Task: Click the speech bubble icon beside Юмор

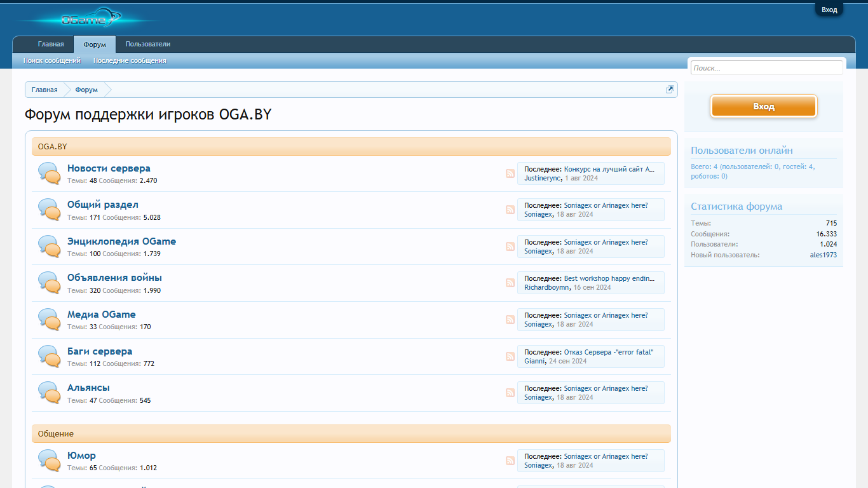Action: [x=50, y=461]
